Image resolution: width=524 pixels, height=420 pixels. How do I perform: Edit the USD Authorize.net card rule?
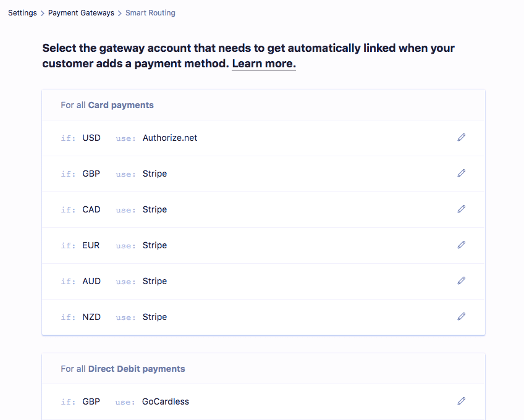461,137
